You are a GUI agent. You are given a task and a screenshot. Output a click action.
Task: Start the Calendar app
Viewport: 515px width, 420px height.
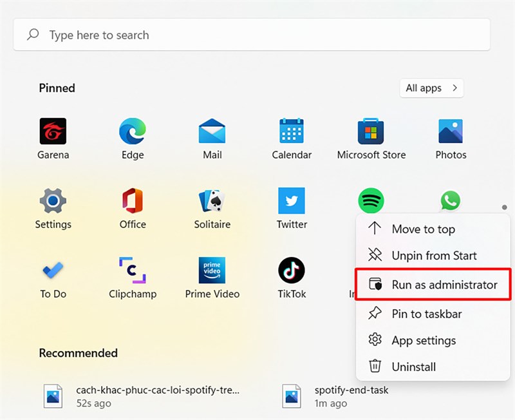click(x=292, y=132)
